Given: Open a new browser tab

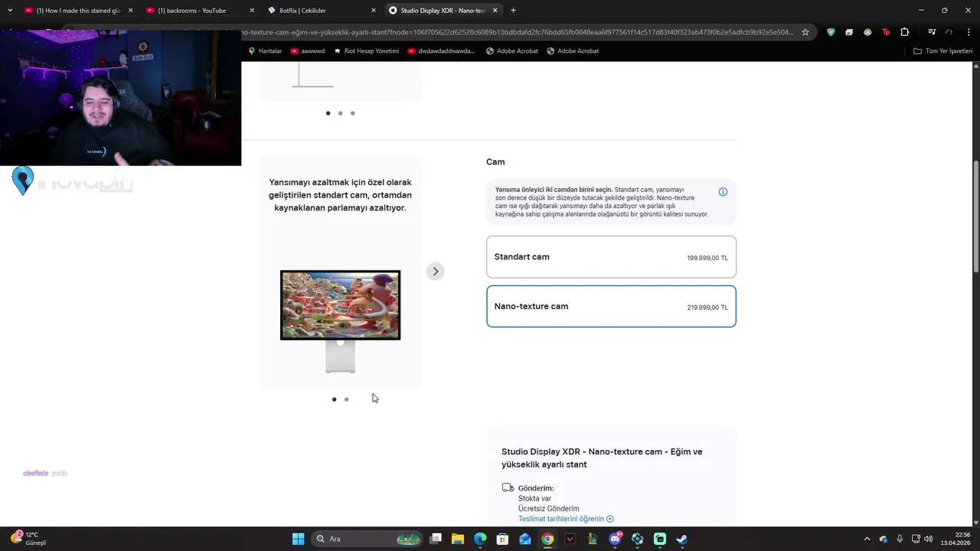Looking at the screenshot, I should coord(513,11).
